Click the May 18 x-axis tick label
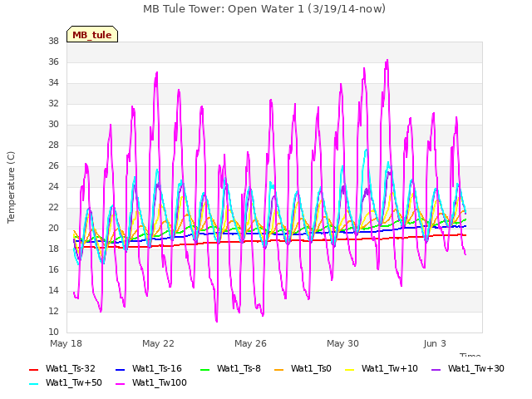Viewport: 532px width, 399px height. click(x=66, y=343)
